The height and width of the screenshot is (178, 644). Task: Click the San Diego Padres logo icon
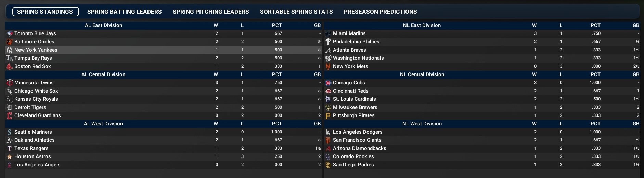(x=328, y=165)
